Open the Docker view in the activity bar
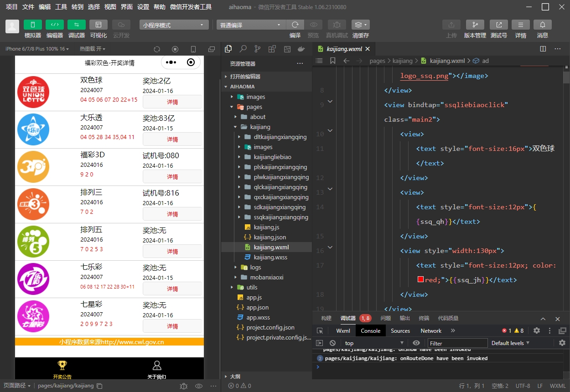Viewport: 570px width, 392px height. [x=301, y=49]
